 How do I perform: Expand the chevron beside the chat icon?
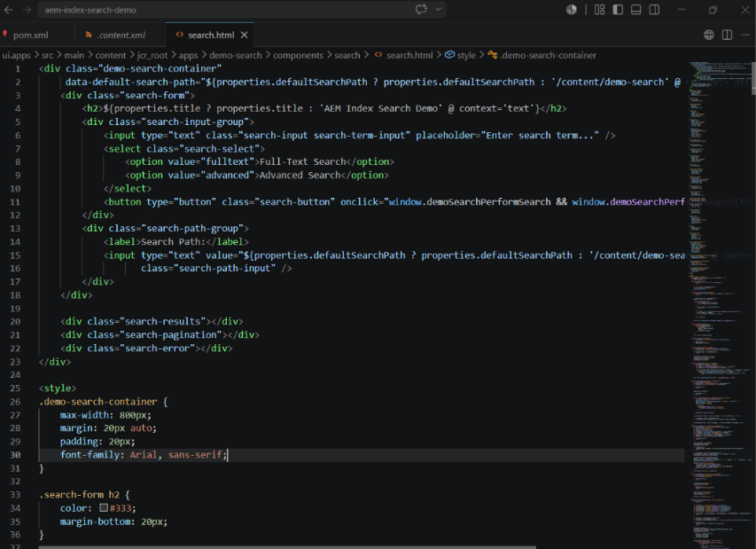point(438,9)
